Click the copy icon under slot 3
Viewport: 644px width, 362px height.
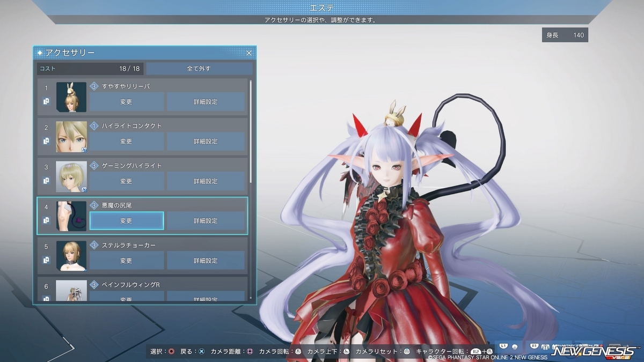coord(46,181)
